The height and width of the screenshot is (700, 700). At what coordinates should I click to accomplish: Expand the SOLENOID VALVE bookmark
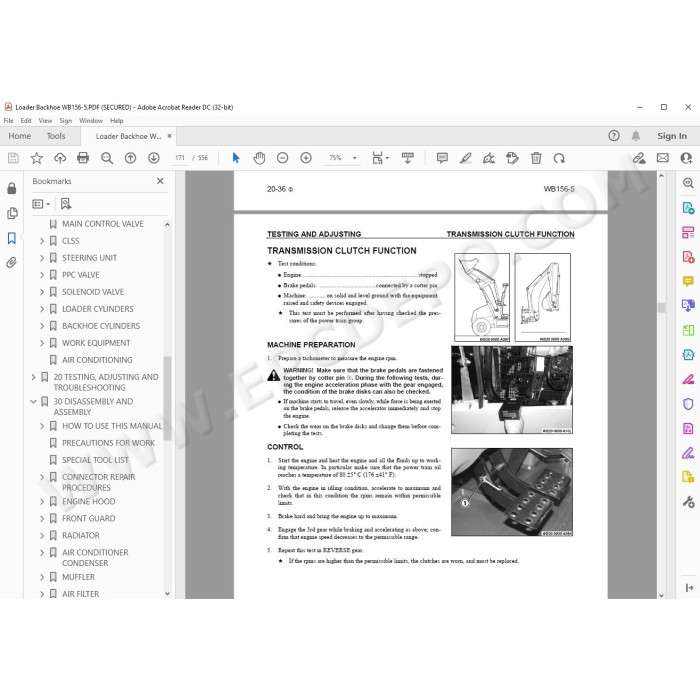click(x=42, y=292)
